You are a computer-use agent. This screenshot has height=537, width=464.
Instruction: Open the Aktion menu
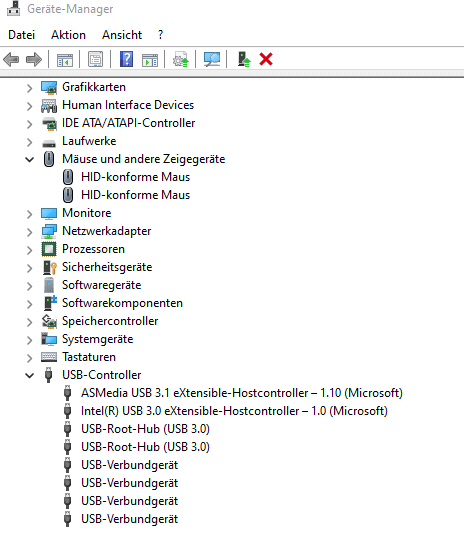point(68,35)
